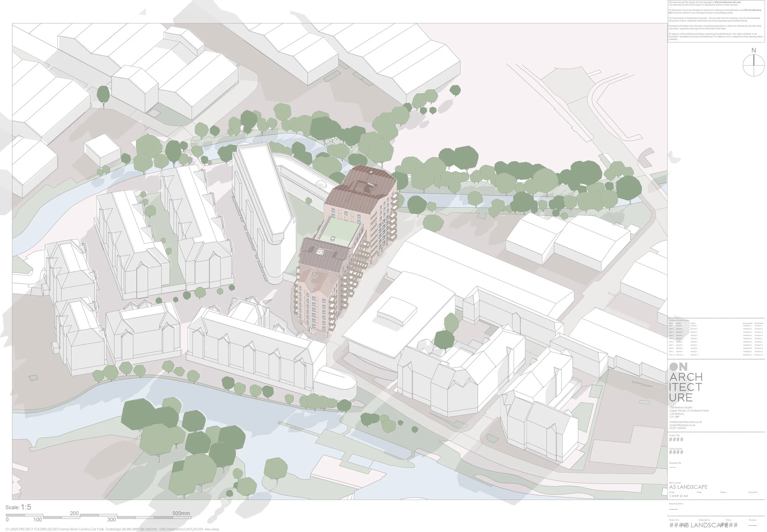767x532 pixels.
Task: Click the 'Revision Note & Date' table header
Action: click(x=679, y=320)
